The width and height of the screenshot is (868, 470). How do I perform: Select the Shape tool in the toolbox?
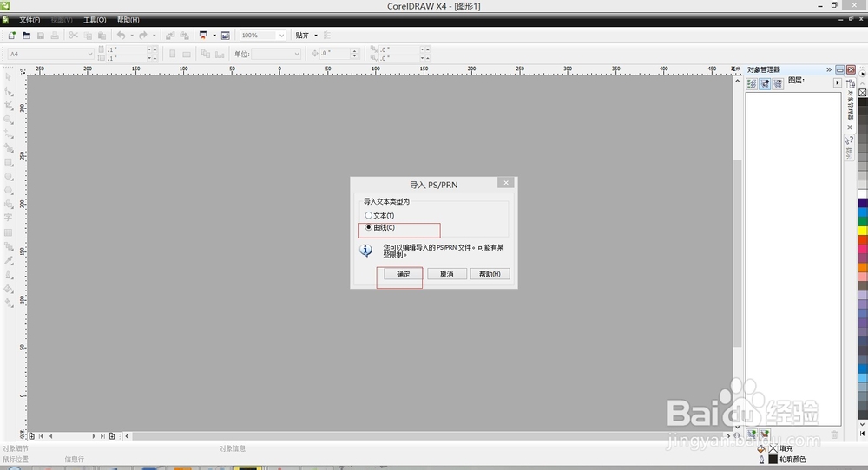pyautogui.click(x=9, y=91)
